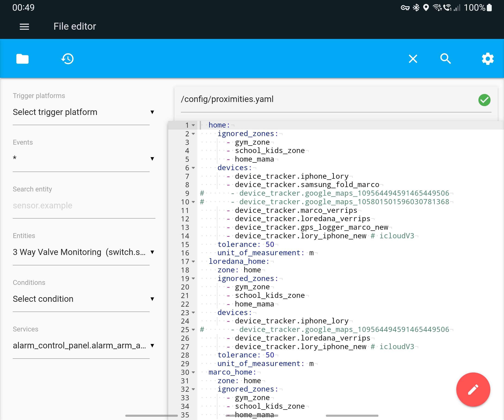This screenshot has height=420, width=504.
Task: Open the Entities dropdown 3 Way Valve Monitoring
Action: [x=83, y=252]
